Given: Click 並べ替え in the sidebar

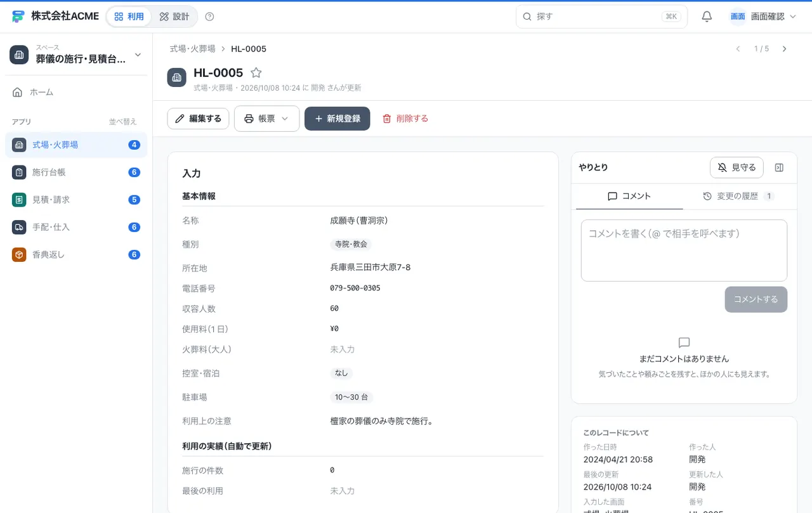Looking at the screenshot, I should [x=122, y=122].
